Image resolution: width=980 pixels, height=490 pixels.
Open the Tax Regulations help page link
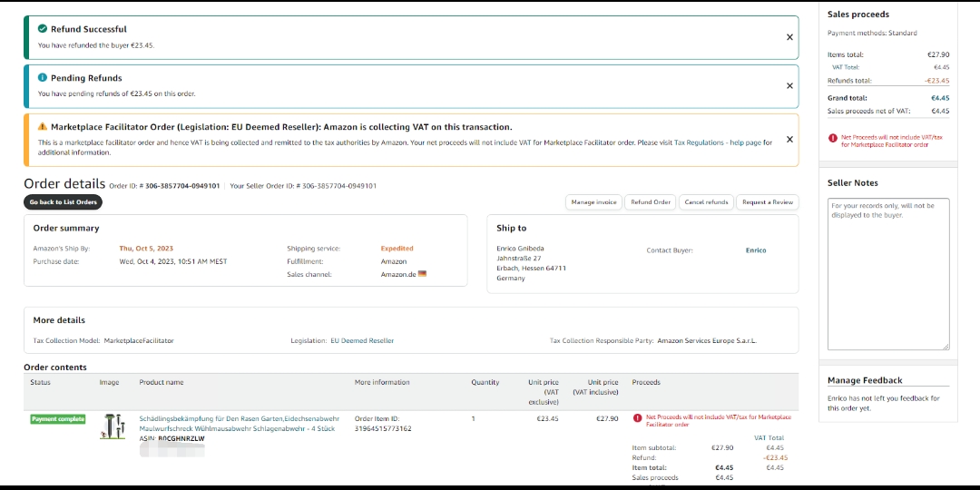coord(722,142)
